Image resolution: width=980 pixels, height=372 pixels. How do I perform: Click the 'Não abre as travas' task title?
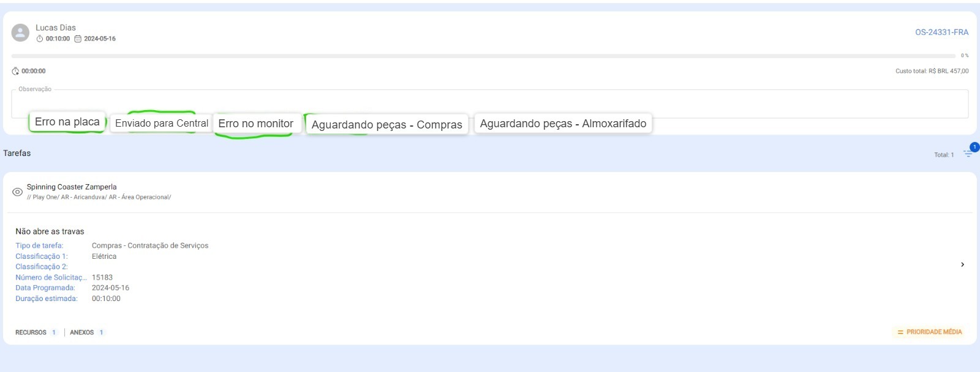pos(50,231)
